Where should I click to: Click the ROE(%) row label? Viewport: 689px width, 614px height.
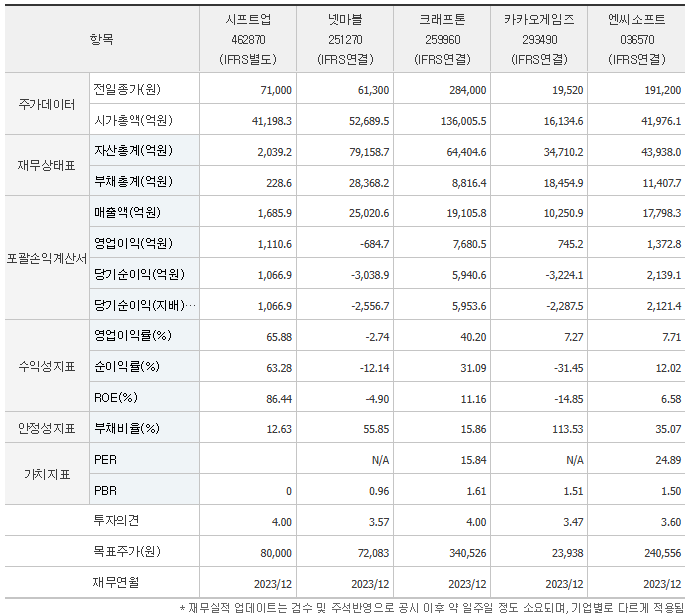pos(116,398)
